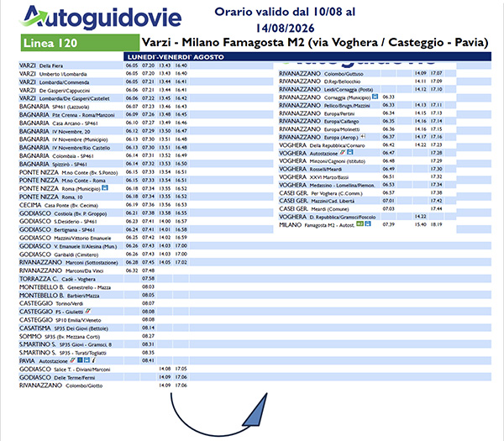Click the 15.40 arrival time at Milano Famagosta
This screenshot has height=441, width=504.
pyautogui.click(x=421, y=224)
